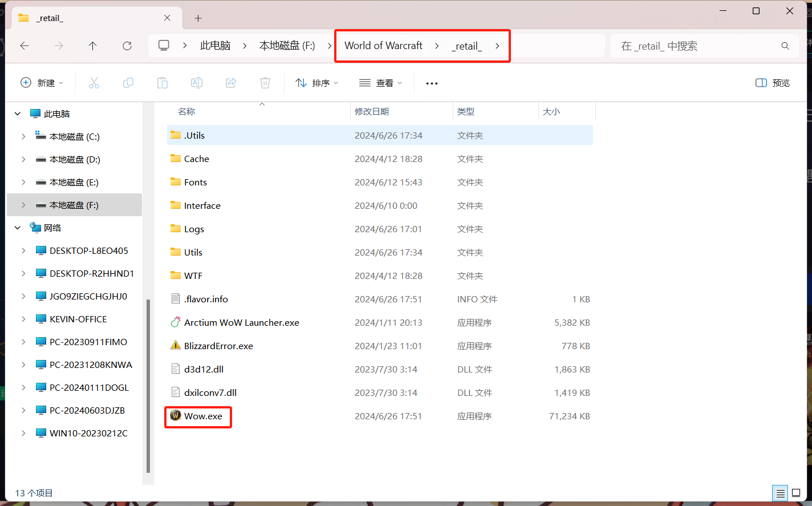
Task: Sort by 类型 column header
Action: (466, 111)
